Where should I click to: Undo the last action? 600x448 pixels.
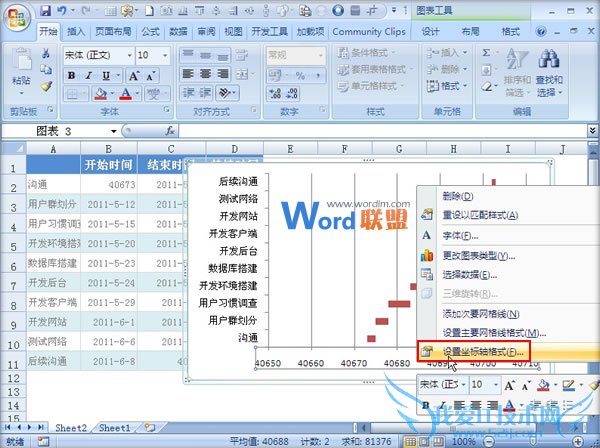[x=62, y=10]
